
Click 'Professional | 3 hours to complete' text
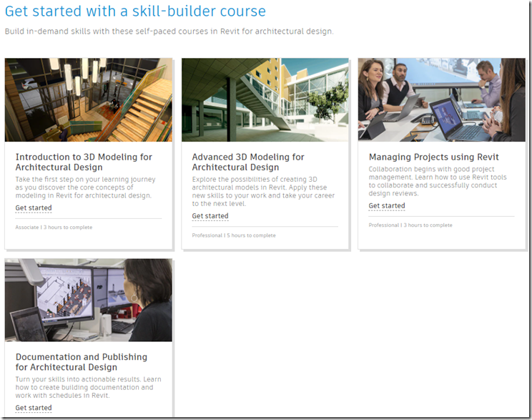coord(410,225)
